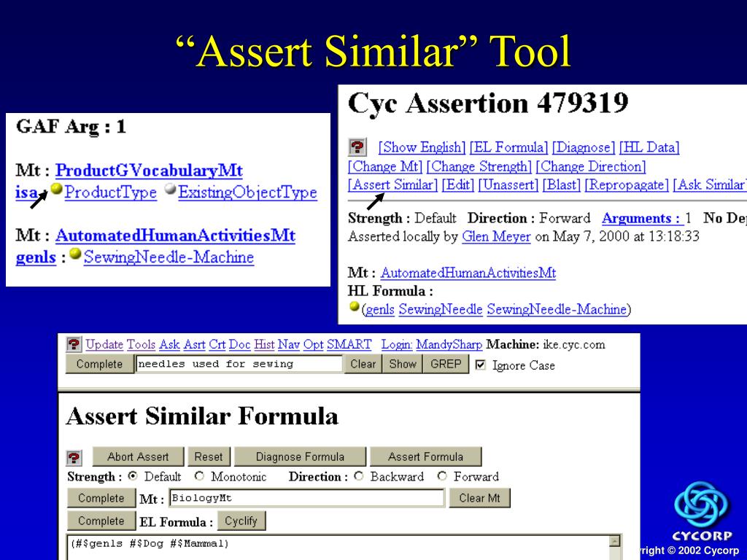Click the [Change Strength] link

tap(479, 166)
